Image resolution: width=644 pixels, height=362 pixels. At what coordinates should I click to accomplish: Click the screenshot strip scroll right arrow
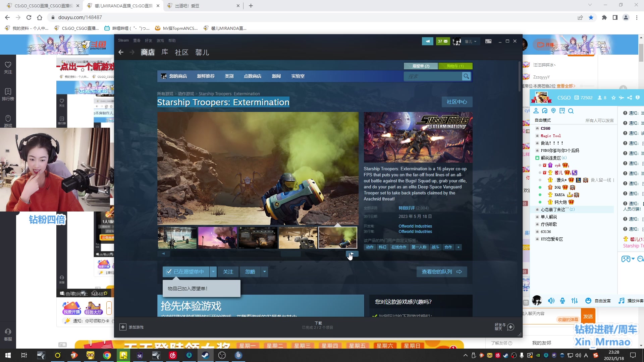352,254
